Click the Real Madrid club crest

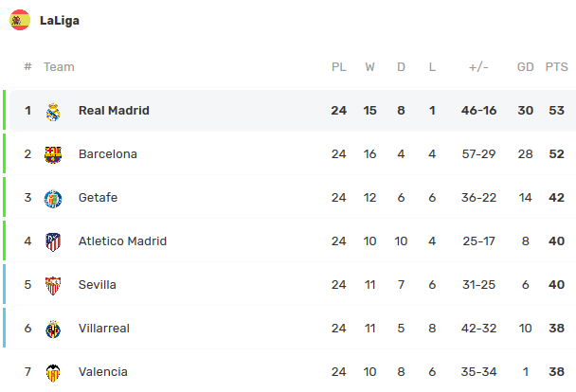click(53, 112)
